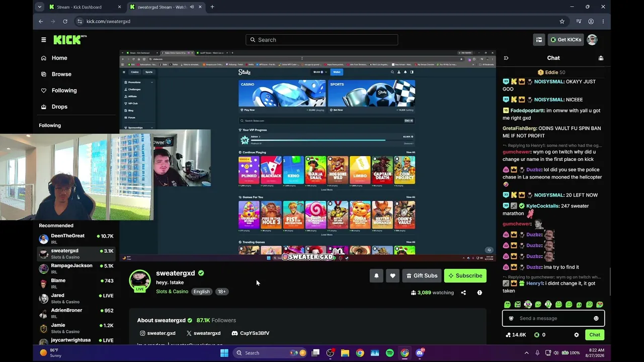The height and width of the screenshot is (362, 644).
Task: Open a new browser tab
Action: pos(212,7)
